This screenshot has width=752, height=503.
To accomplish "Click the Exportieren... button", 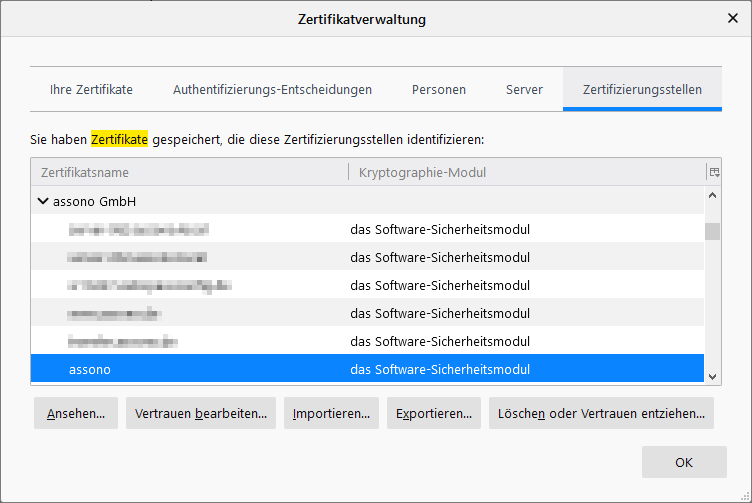I will [434, 413].
